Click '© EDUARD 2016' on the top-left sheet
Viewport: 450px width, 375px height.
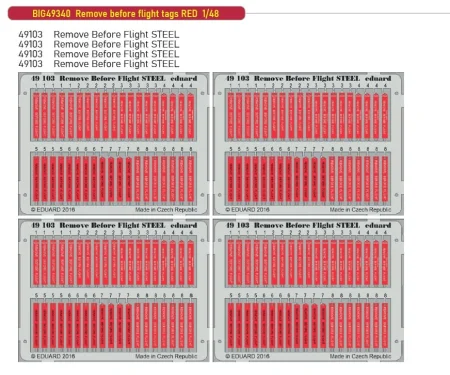pyautogui.click(x=53, y=210)
